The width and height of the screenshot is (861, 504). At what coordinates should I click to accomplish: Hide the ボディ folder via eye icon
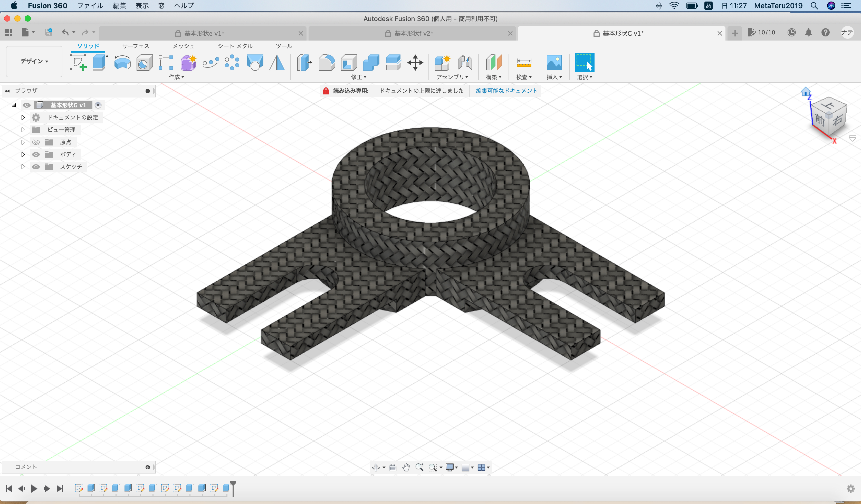click(x=36, y=154)
